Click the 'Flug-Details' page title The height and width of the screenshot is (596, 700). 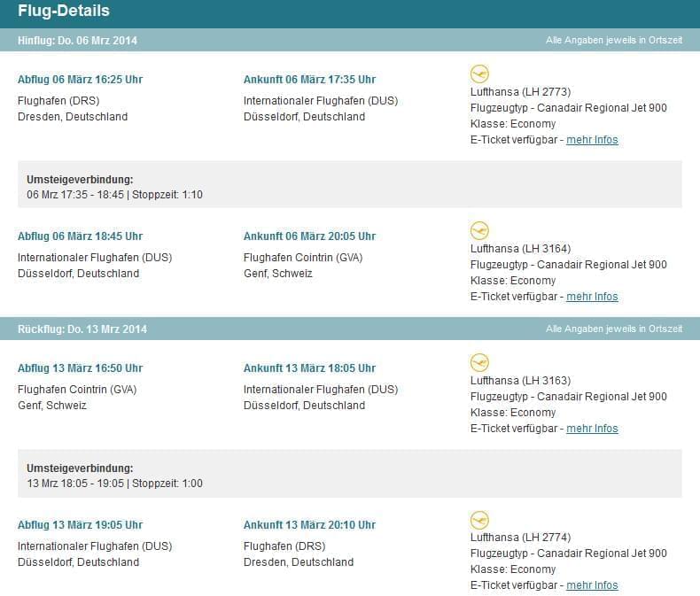[x=64, y=12]
